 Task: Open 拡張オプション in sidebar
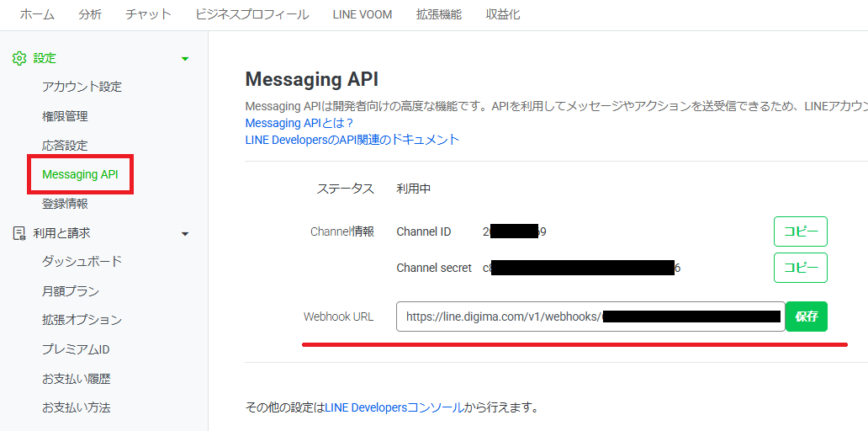(82, 320)
